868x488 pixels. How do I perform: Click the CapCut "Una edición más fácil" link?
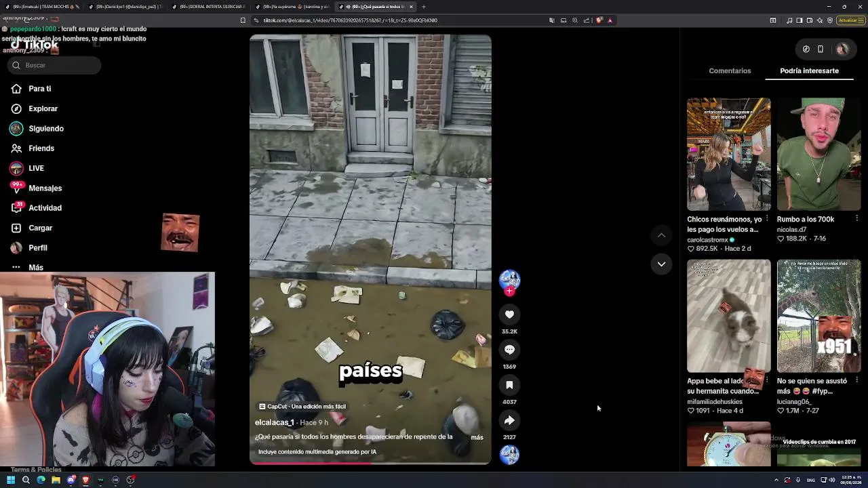(302, 407)
